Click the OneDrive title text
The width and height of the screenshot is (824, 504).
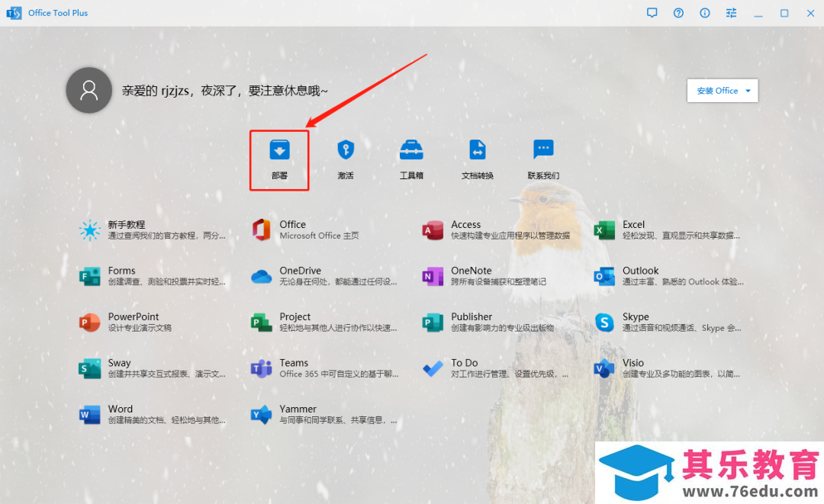300,271
